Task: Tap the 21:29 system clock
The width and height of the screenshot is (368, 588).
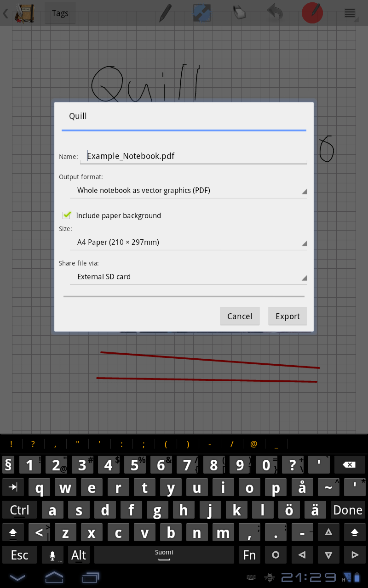Action: coord(308,577)
